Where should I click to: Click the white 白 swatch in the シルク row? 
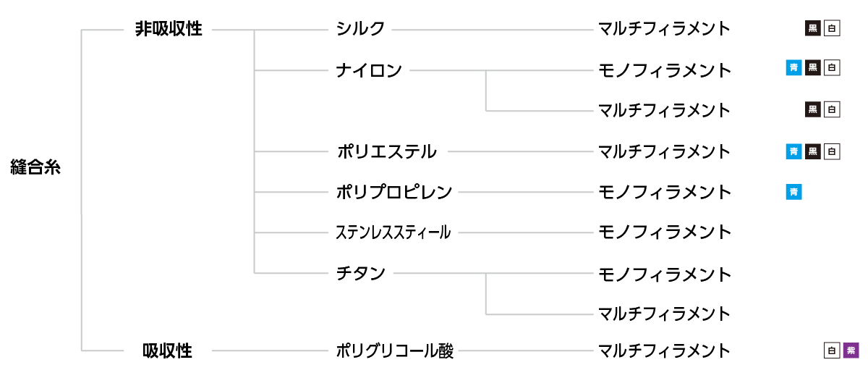click(x=832, y=29)
